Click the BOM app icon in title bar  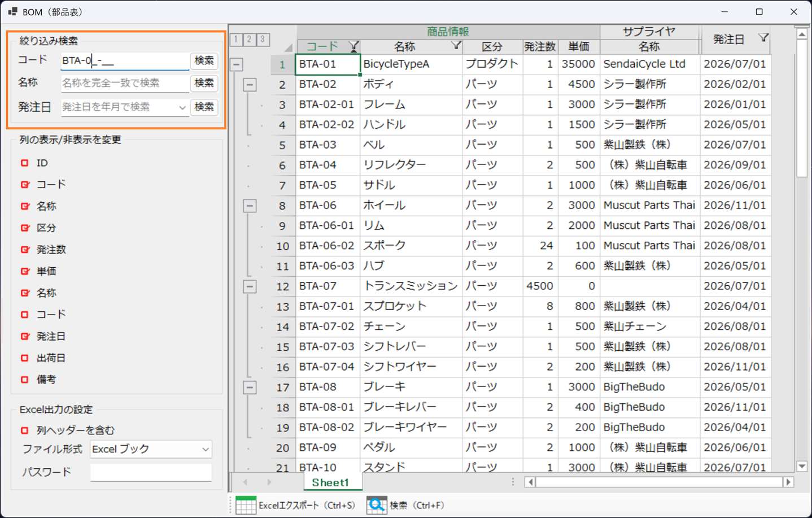(12, 12)
